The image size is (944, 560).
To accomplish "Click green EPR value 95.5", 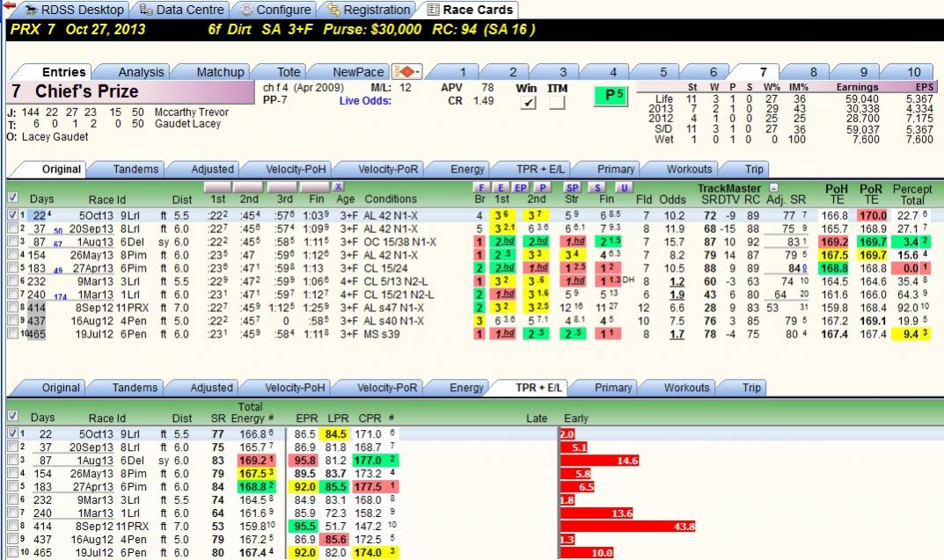I will tap(305, 527).
